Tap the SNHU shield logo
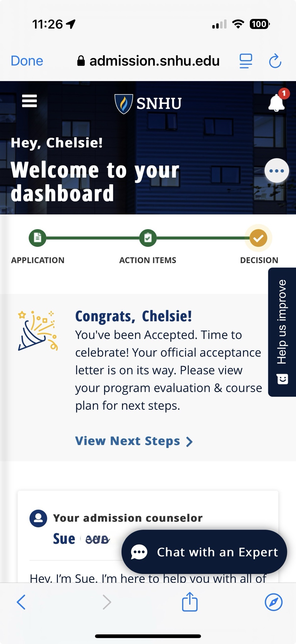 coord(123,104)
